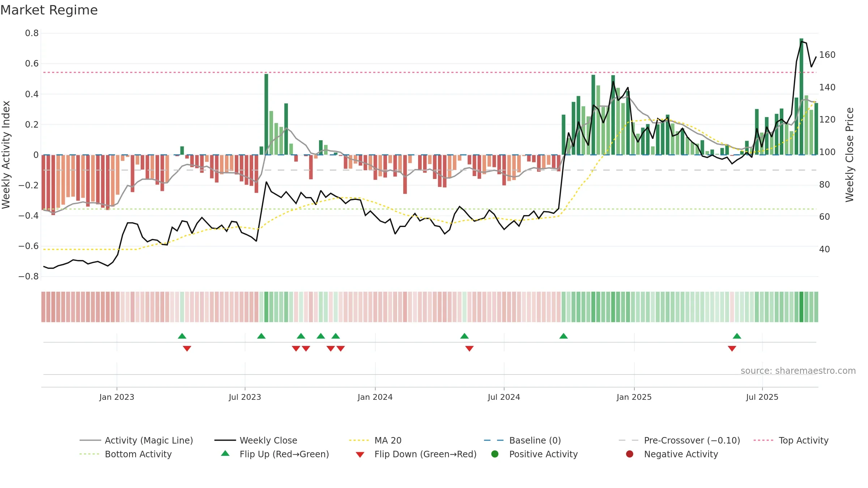
Task: Toggle the Weekly Close legend entry
Action: click(x=256, y=440)
